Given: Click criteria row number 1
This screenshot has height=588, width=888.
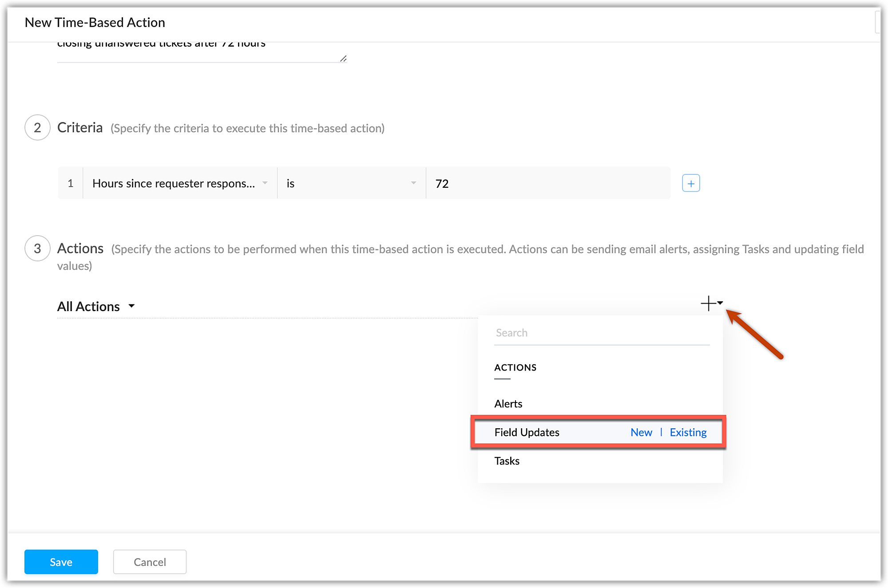Looking at the screenshot, I should 71,183.
